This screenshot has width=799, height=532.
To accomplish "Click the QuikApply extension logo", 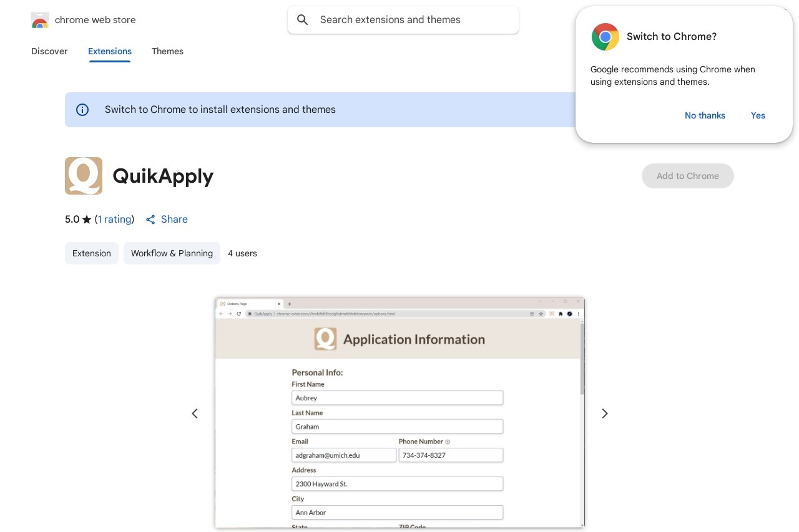I will point(84,176).
